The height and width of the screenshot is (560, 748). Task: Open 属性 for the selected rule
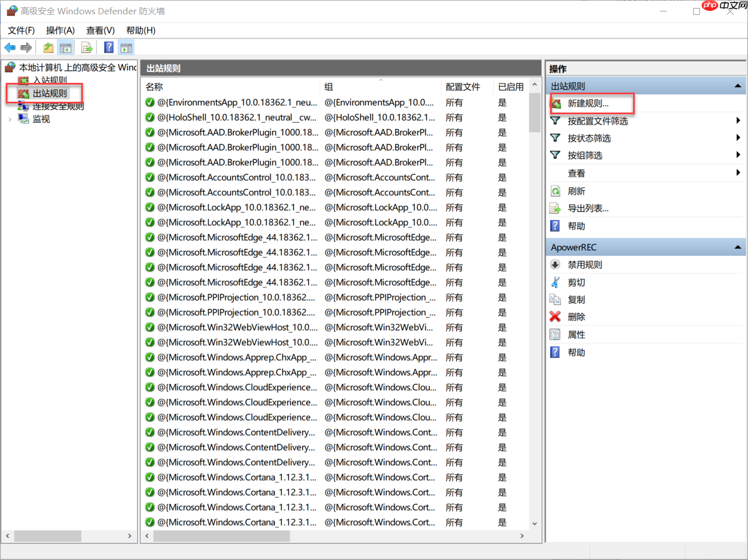click(x=576, y=335)
